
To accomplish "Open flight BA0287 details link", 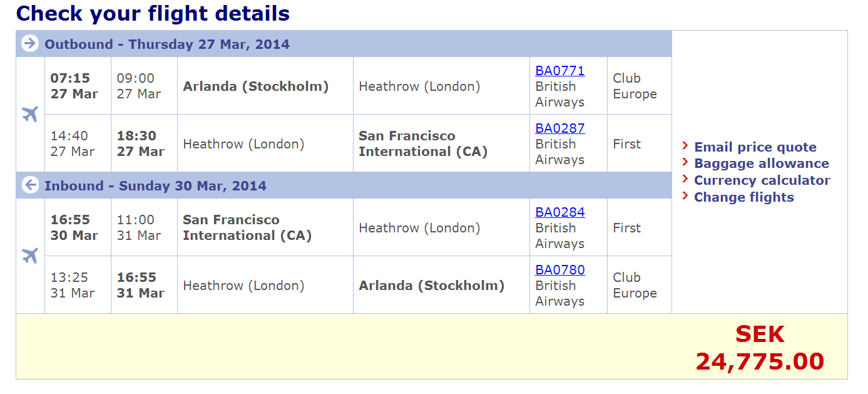I will tap(559, 128).
